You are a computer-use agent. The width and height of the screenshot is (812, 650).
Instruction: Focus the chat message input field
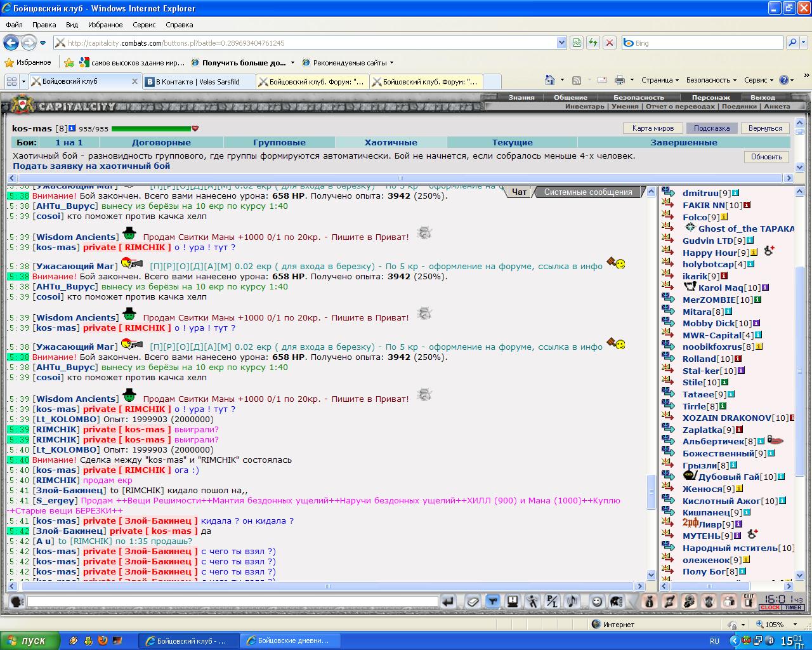click(x=232, y=601)
